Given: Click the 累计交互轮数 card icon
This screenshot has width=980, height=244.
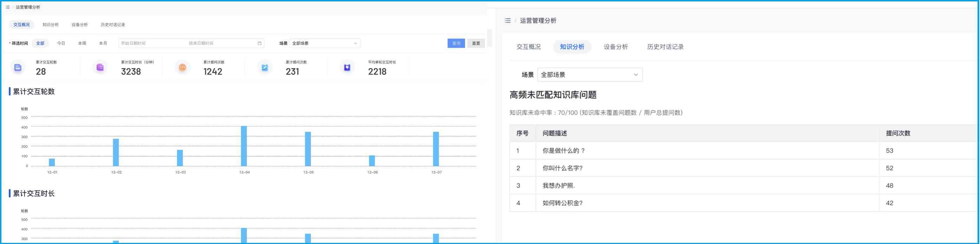Looking at the screenshot, I should (18, 68).
